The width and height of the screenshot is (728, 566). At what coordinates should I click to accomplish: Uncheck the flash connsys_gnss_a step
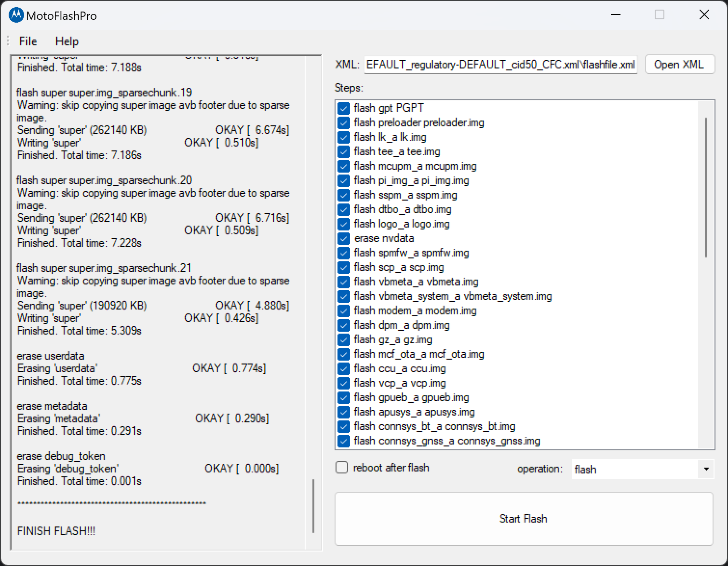tap(344, 441)
